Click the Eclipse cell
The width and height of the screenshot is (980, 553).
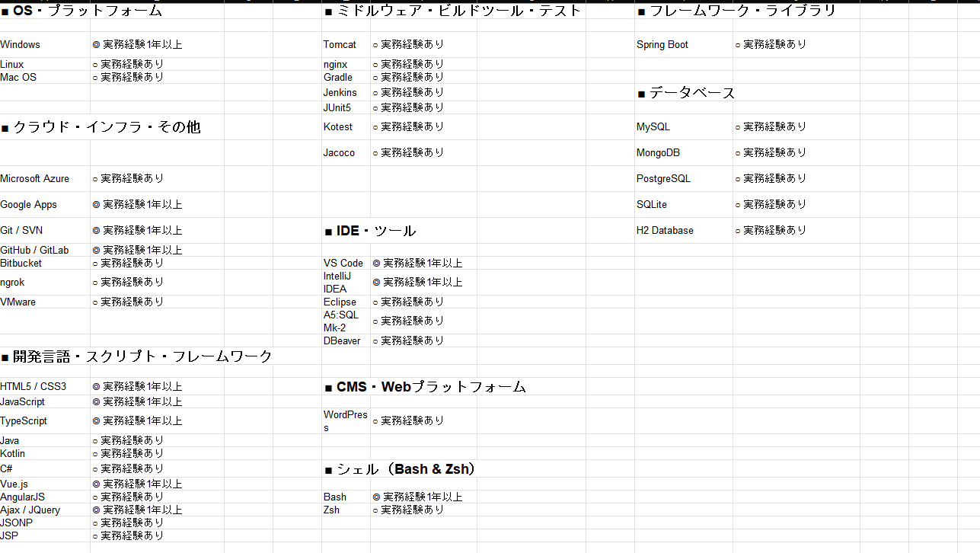pos(346,302)
